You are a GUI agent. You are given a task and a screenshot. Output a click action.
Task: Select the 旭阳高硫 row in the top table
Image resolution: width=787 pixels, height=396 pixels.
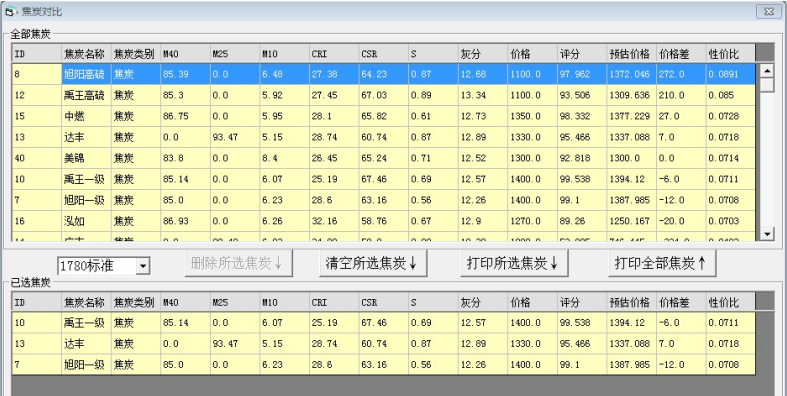click(x=384, y=74)
